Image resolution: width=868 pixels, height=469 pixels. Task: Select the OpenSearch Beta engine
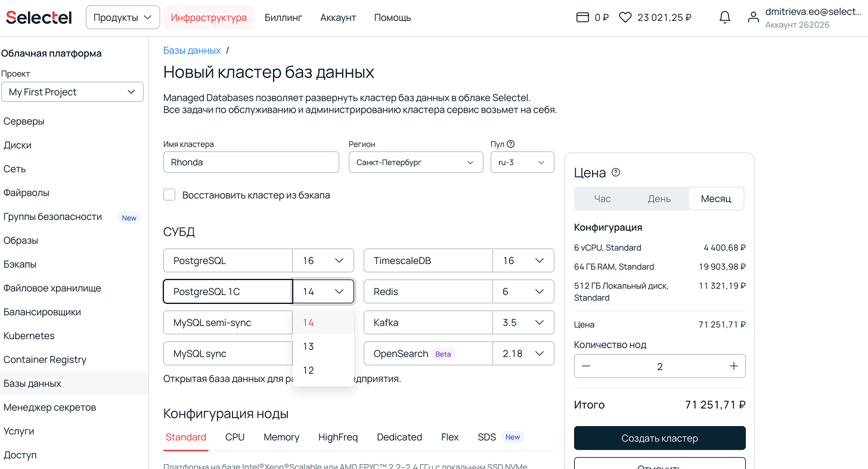(428, 353)
